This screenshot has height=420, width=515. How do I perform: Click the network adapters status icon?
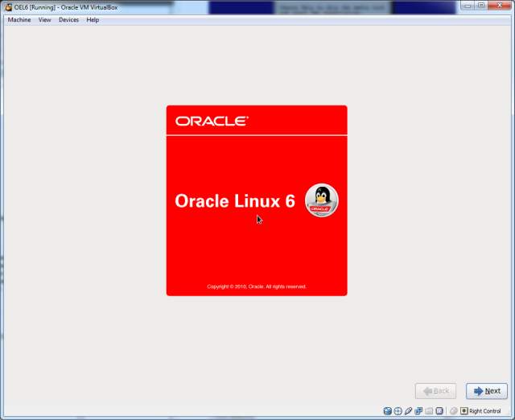418,411
